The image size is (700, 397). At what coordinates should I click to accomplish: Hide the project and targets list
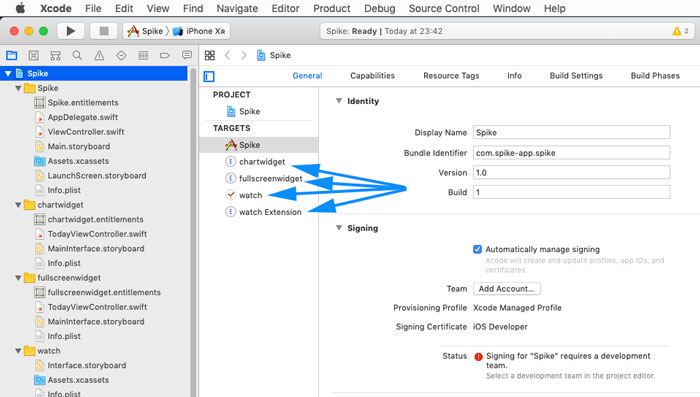pyautogui.click(x=209, y=76)
